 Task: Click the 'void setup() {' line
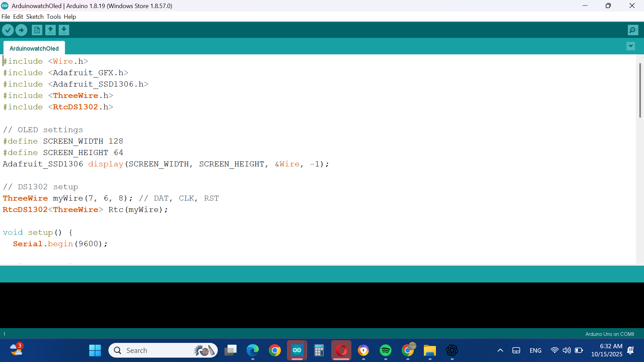pyautogui.click(x=38, y=232)
